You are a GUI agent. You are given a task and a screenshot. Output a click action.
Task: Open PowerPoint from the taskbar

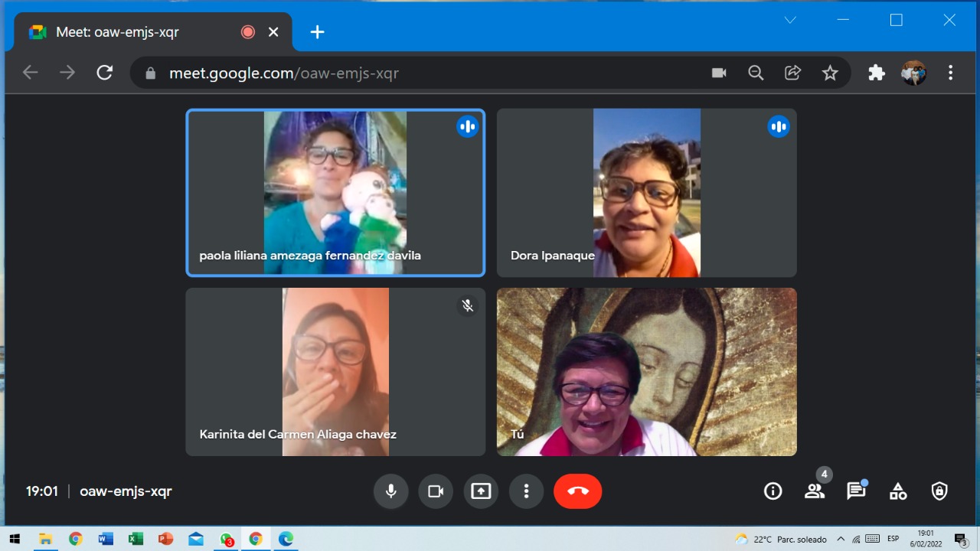[x=165, y=539]
